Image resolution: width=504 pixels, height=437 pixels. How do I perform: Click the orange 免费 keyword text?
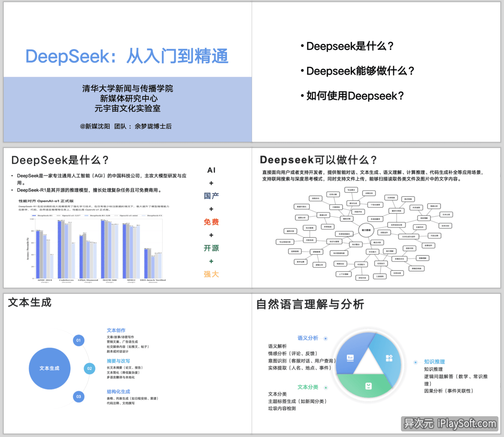(211, 222)
